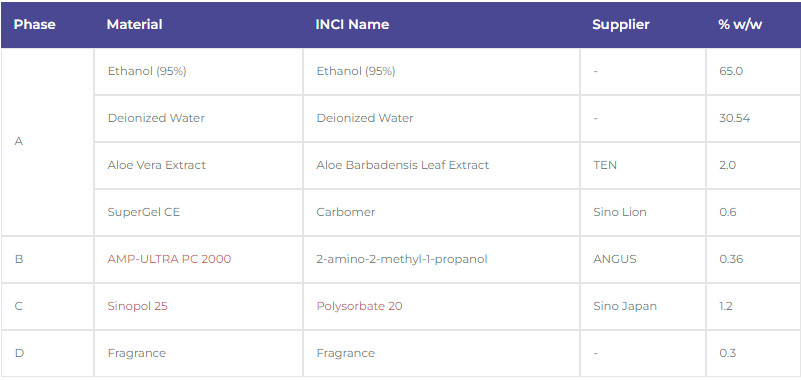Click the Deionized Water material cell
The width and height of the screenshot is (801, 380).
click(199, 118)
